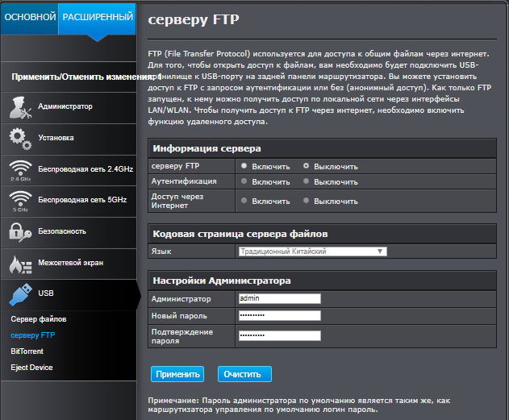Enable Аутентификация radio button

(x=244, y=181)
